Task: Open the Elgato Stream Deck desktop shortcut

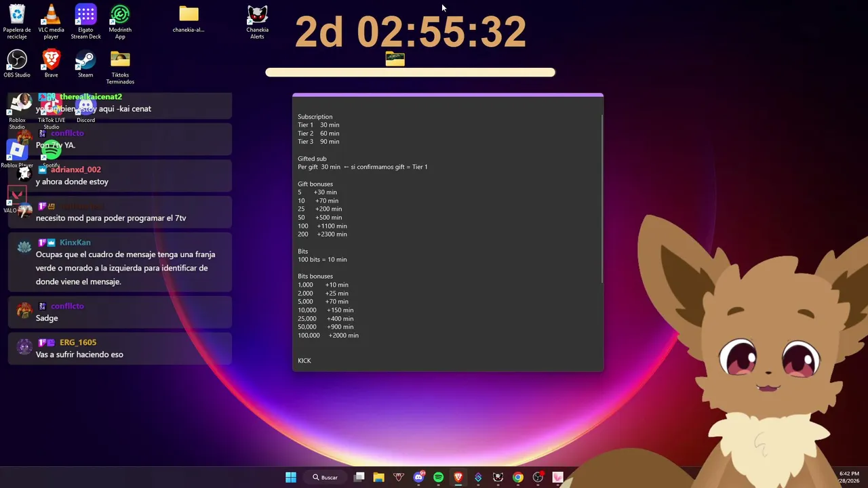Action: tap(85, 21)
